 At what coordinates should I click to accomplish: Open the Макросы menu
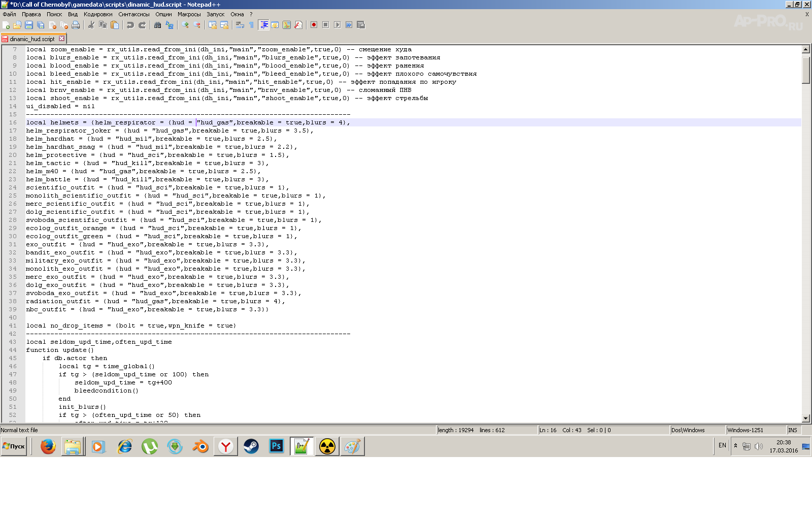tap(189, 14)
